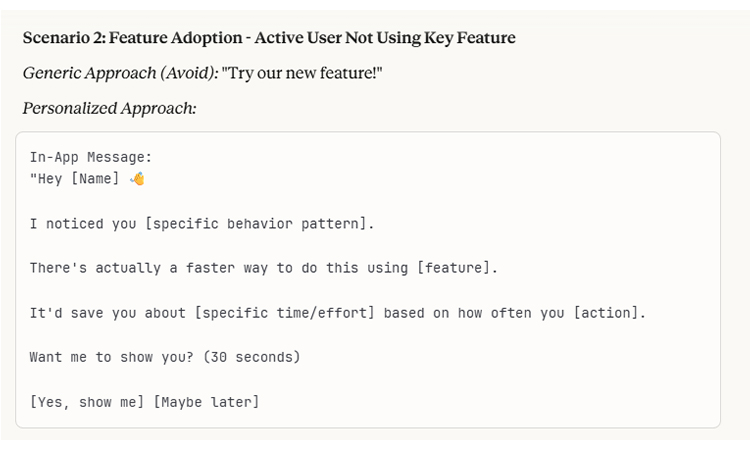Image resolution: width=750 pixels, height=450 pixels.
Task: Click the "[action]" placeholder
Action: click(610, 313)
